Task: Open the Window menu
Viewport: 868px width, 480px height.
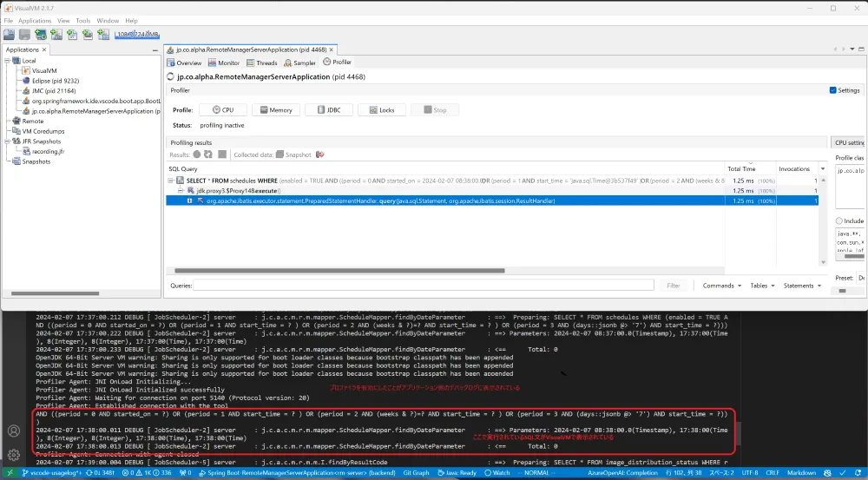Action: pyautogui.click(x=108, y=21)
